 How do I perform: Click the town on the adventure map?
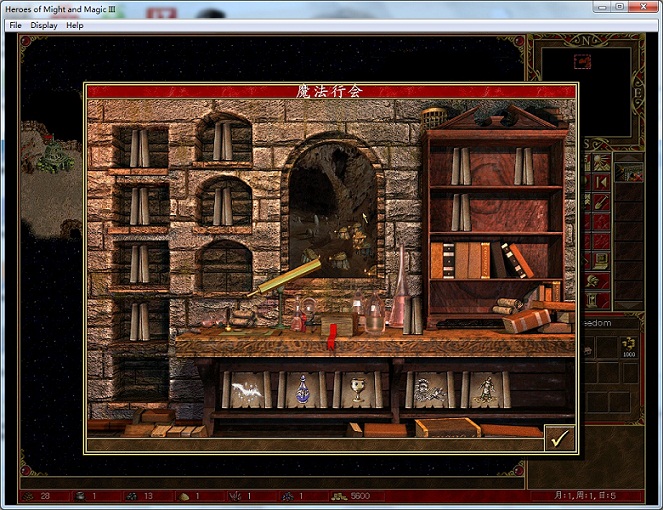(x=56, y=156)
